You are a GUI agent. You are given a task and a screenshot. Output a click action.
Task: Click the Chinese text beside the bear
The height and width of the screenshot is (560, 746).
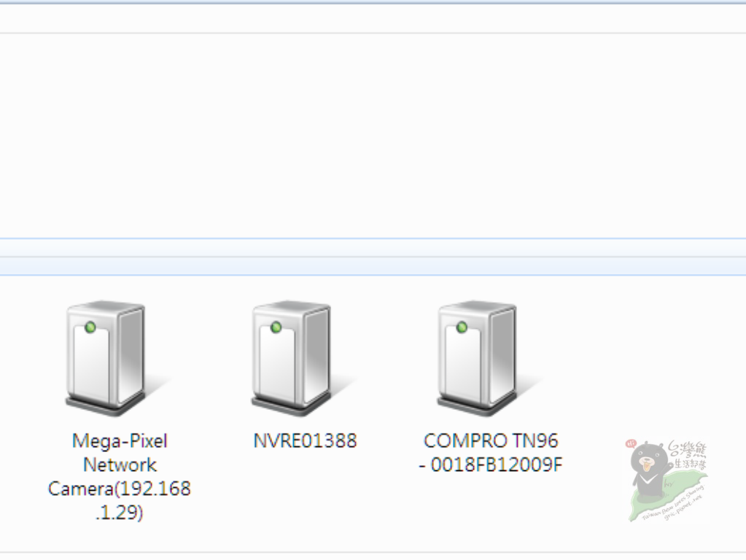688,456
